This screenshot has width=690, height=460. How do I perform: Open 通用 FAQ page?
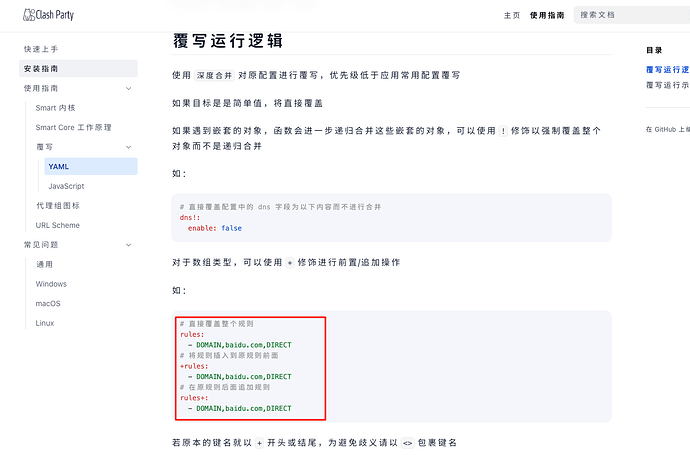point(44,264)
